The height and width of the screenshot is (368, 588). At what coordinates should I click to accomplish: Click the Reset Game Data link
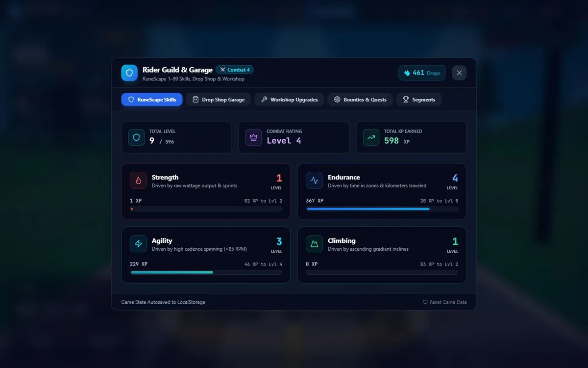[445, 302]
